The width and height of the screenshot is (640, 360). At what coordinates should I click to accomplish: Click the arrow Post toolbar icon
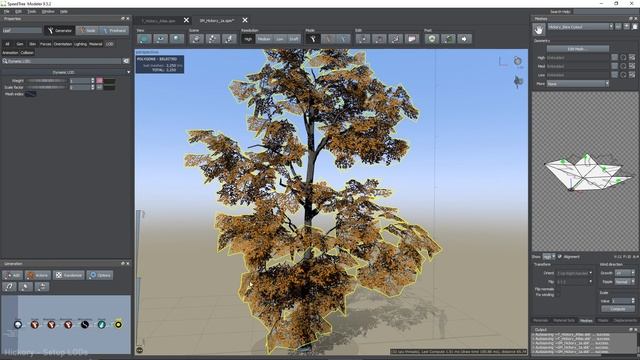coord(464,39)
